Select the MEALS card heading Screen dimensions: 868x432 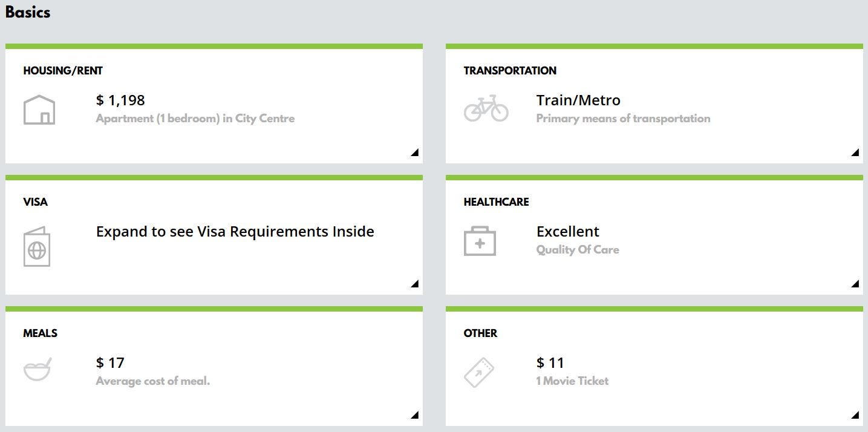pos(41,333)
